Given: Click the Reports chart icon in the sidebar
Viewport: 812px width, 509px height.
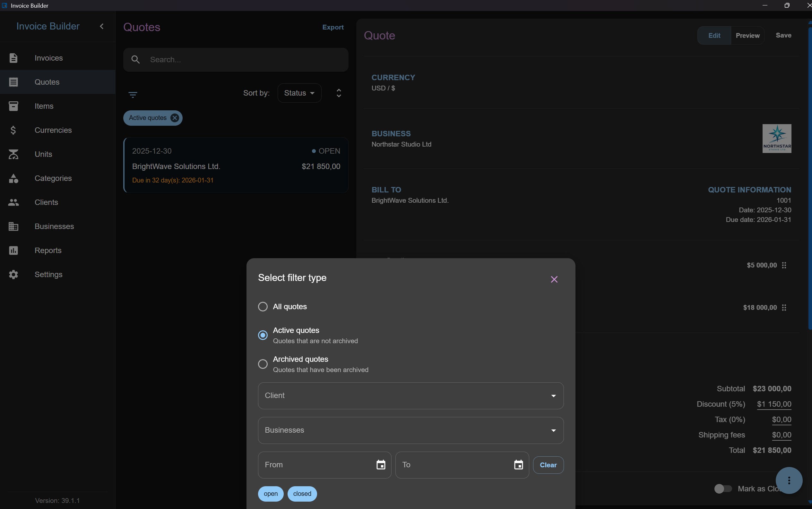Looking at the screenshot, I should (13, 250).
